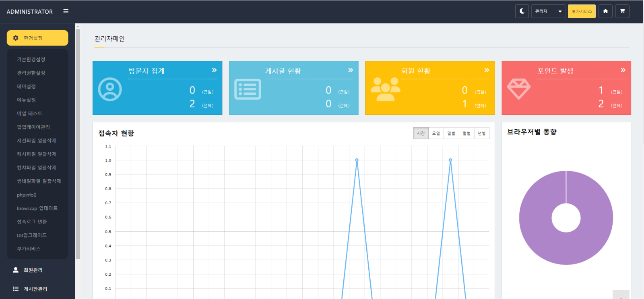Image resolution: width=644 pixels, height=299 pixels.
Task: Click the user circle icon on 방문자 집계
Action: 110,89
